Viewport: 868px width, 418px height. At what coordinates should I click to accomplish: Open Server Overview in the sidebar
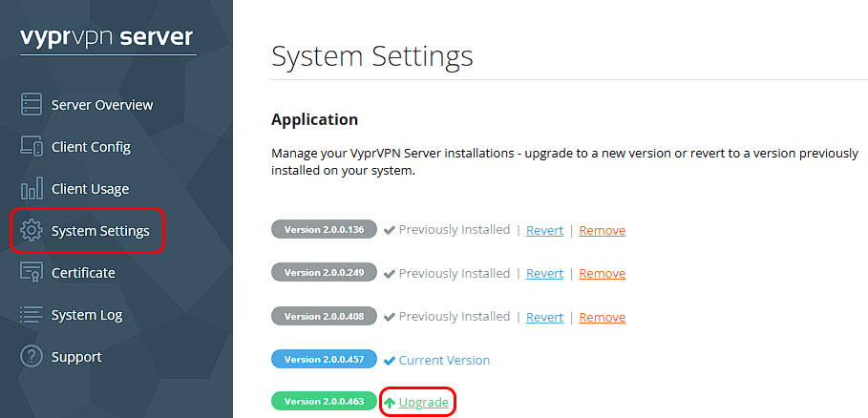click(102, 105)
